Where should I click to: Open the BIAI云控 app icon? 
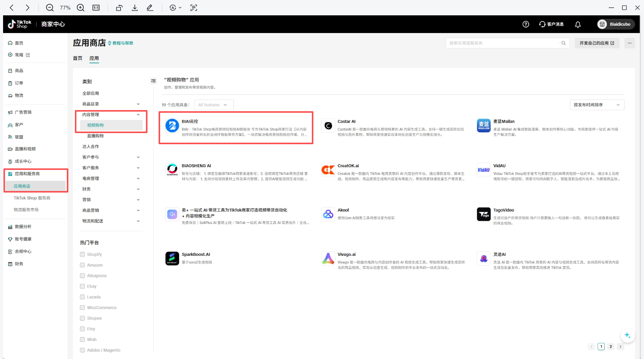172,125
